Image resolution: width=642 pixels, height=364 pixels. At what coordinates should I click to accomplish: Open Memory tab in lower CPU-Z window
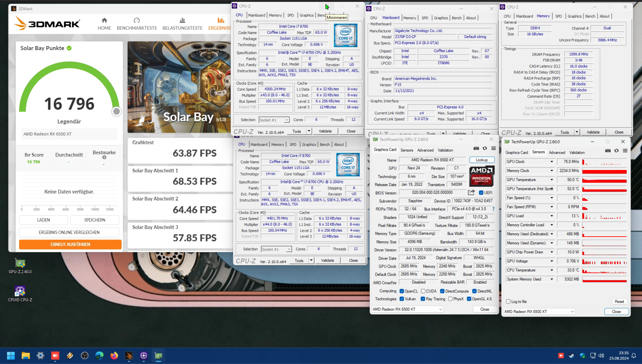(278, 144)
